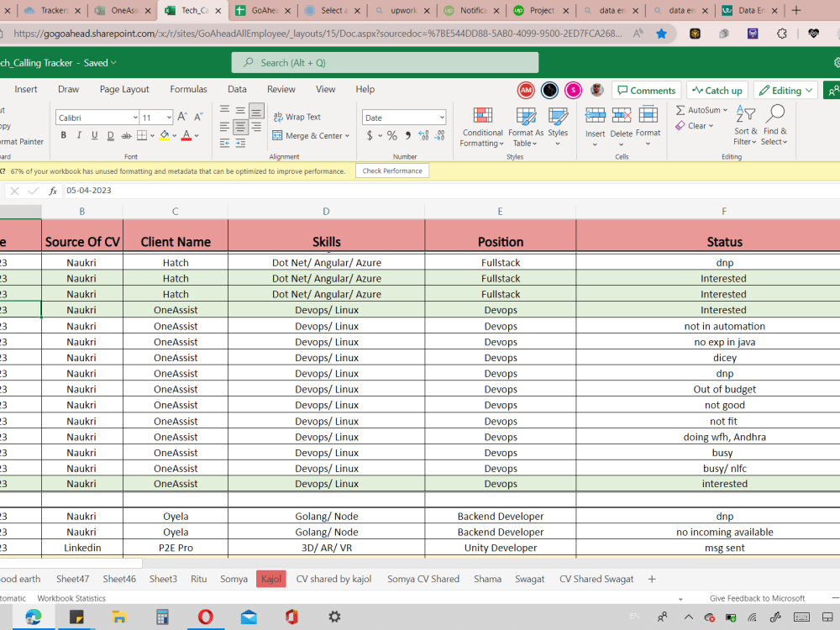Open Calculator from the taskbar

[x=162, y=617]
